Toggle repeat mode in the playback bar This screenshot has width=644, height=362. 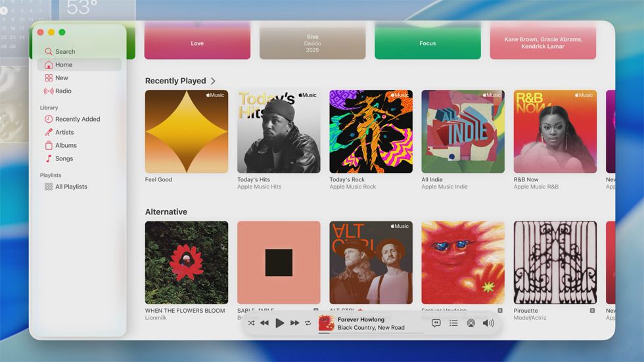pyautogui.click(x=308, y=323)
